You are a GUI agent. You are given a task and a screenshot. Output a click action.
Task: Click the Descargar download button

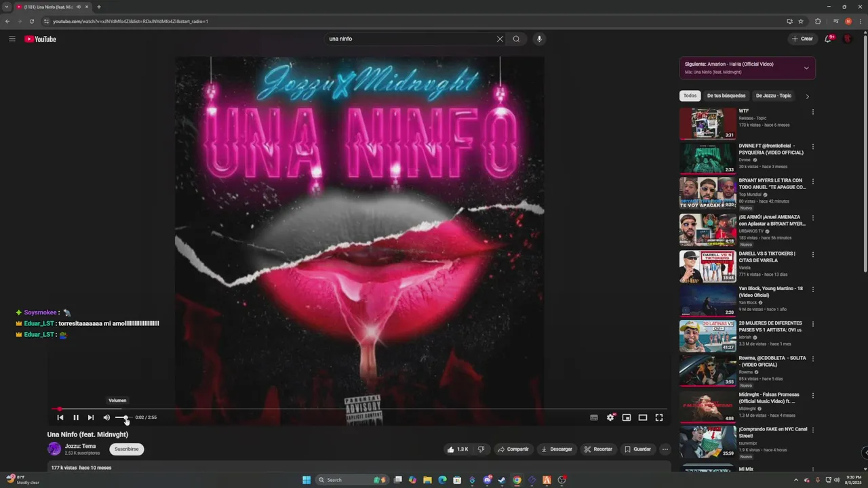557,449
